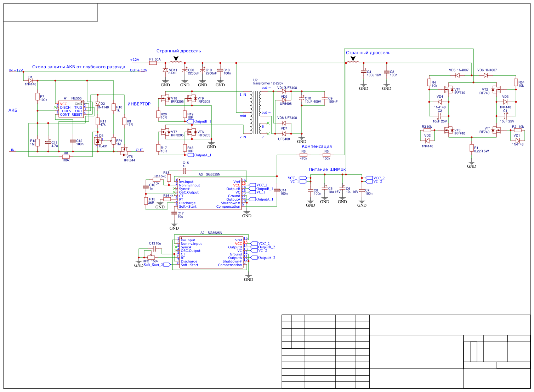Click the R1 0.22R 5W resistor

(472, 148)
